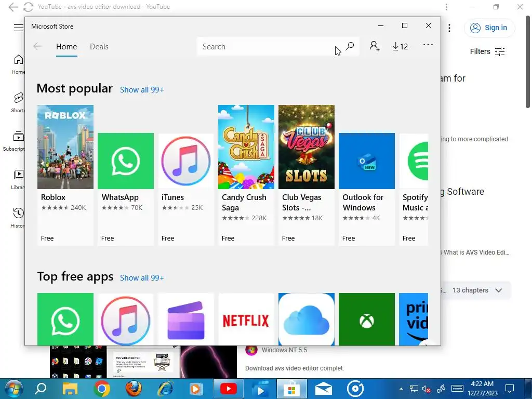
Task: Open YouTube Subscriptions in the sidebar
Action: pos(14,141)
